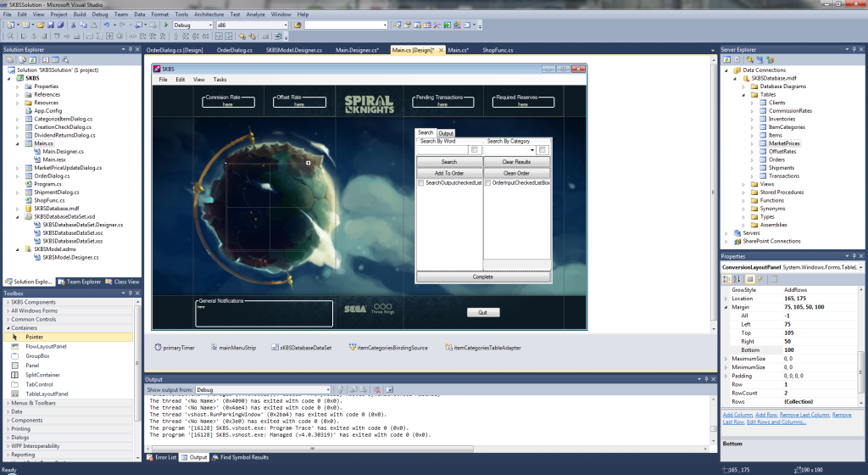Click TableLayoutPanel in the Toolbox
Image resolution: width=868 pixels, height=475 pixels.
[47, 394]
